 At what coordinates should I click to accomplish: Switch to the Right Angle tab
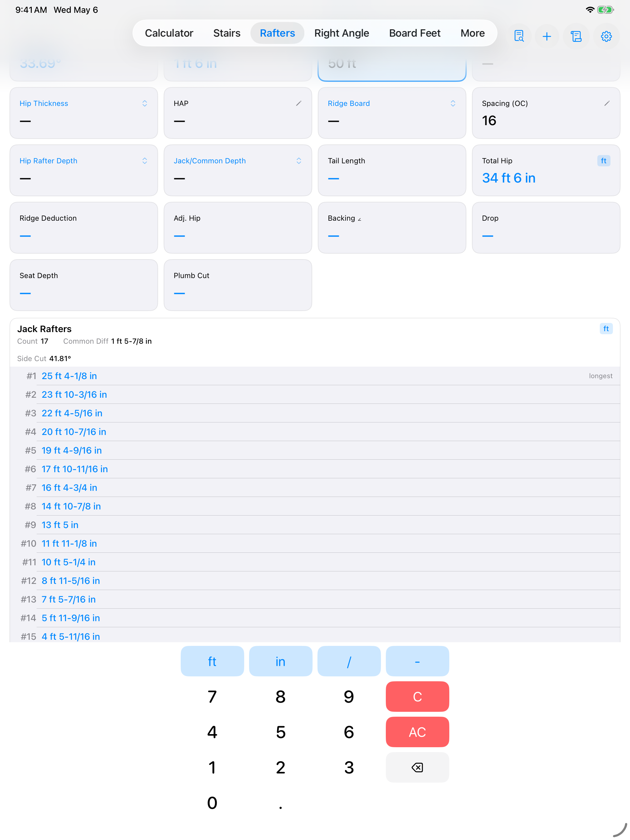point(341,33)
